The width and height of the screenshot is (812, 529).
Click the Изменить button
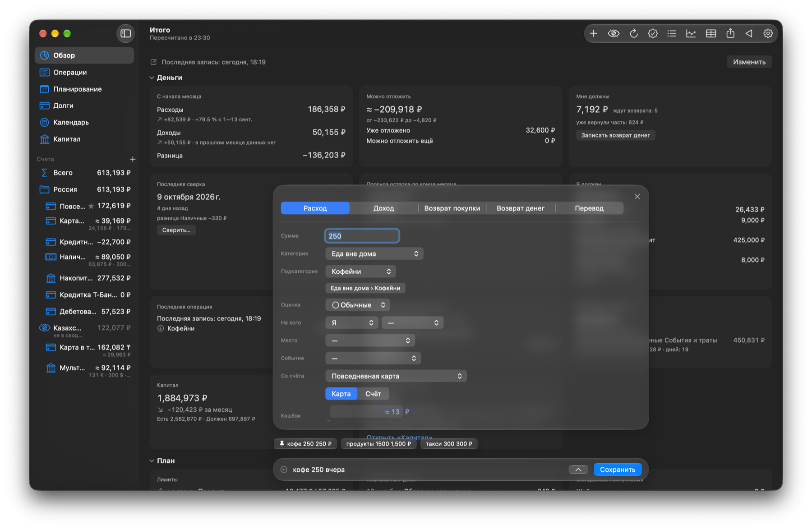point(749,62)
